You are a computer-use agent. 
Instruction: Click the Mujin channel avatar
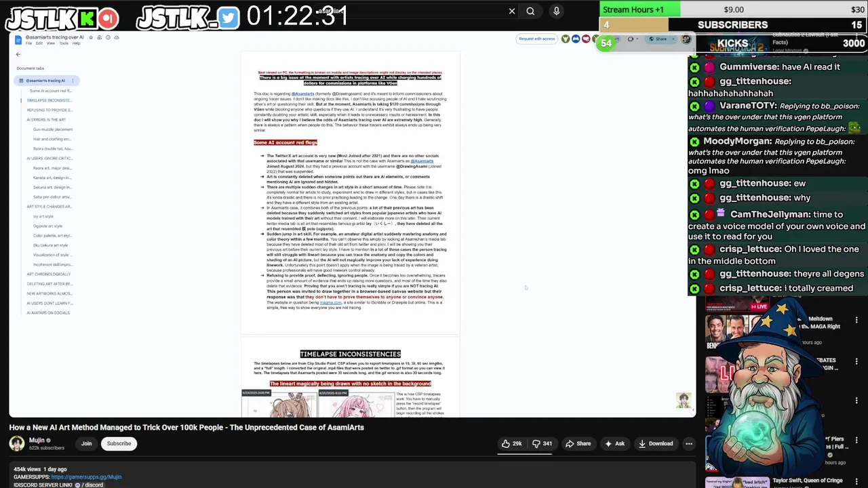pyautogui.click(x=17, y=443)
